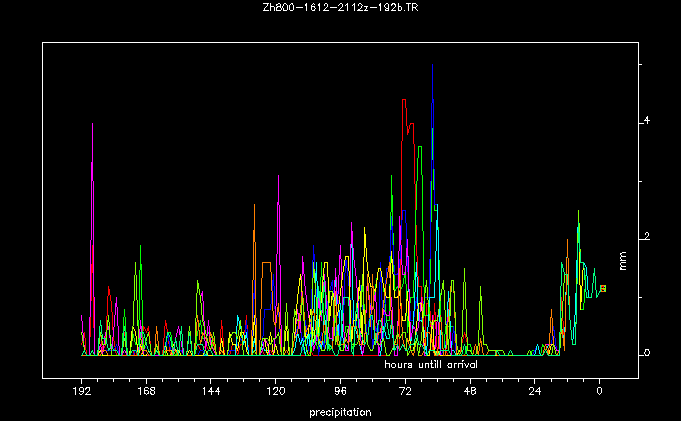Image resolution: width=681 pixels, height=421 pixels.
Task: Click the red peak top near hour 72
Action: pos(403,100)
